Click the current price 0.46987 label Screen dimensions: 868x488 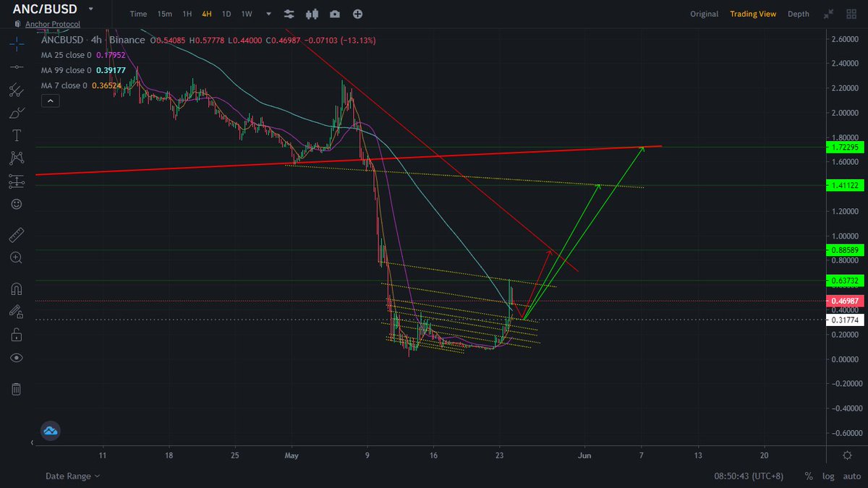[x=846, y=301]
